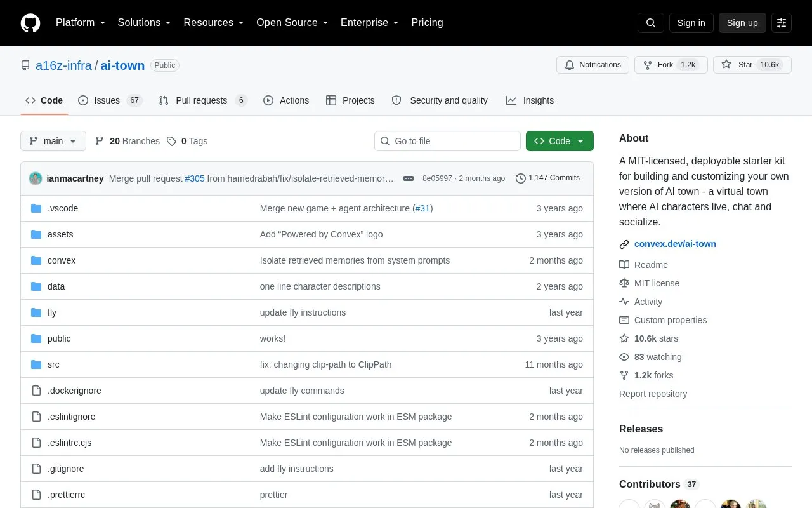Image resolution: width=812 pixels, height=508 pixels.
Task: Click the convex folder icon
Action: (36, 260)
